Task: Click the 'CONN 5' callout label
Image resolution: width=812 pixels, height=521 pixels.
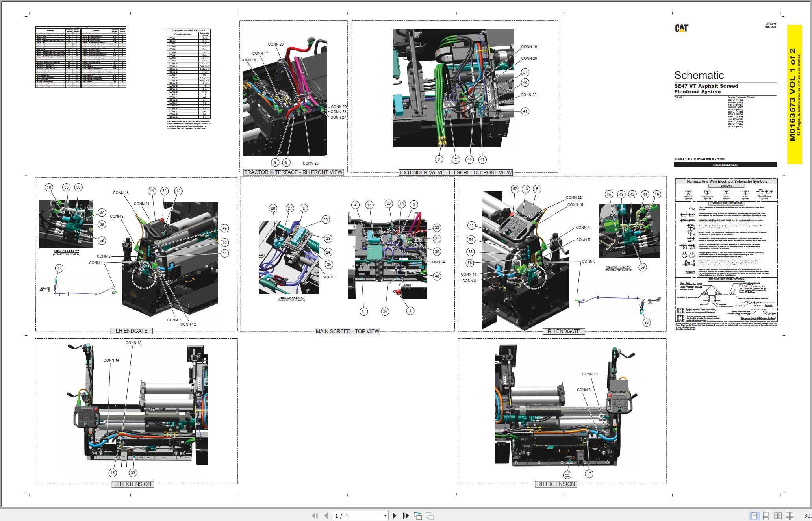Action: click(x=583, y=240)
